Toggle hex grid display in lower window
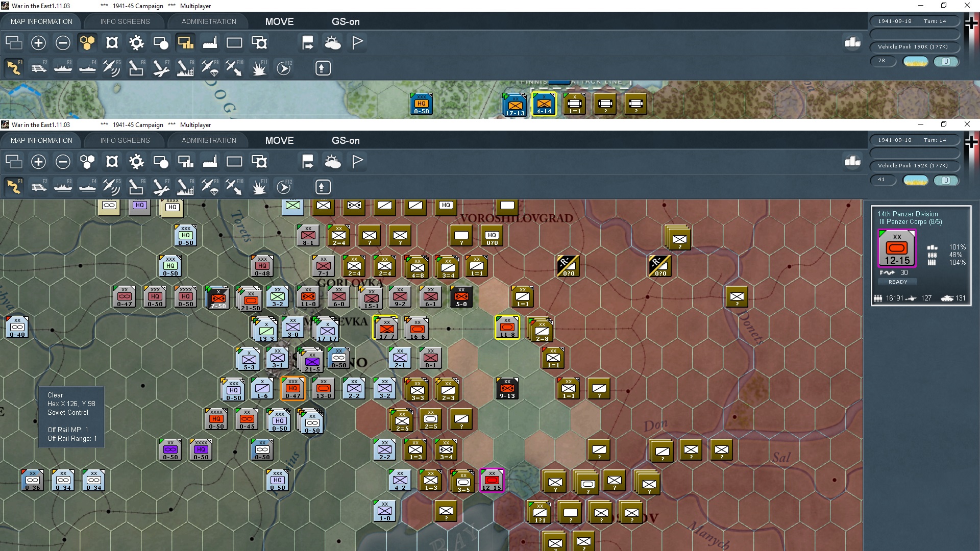This screenshot has height=551, width=980. click(87, 162)
